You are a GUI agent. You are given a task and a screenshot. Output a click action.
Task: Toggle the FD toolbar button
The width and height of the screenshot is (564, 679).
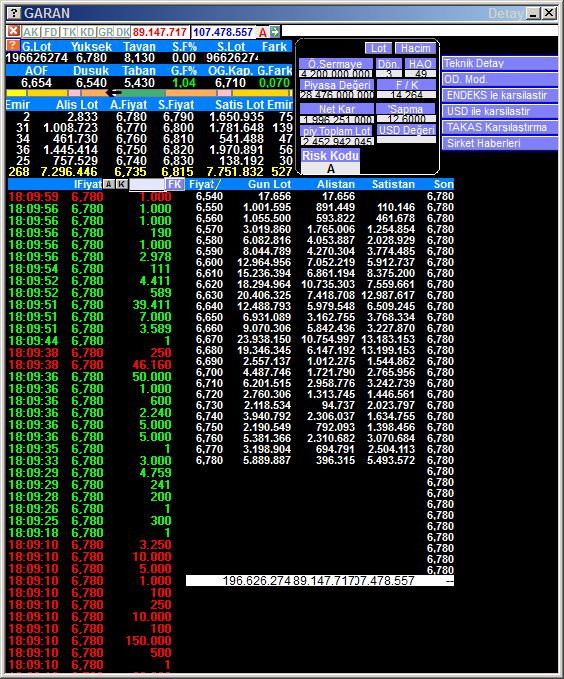point(51,32)
